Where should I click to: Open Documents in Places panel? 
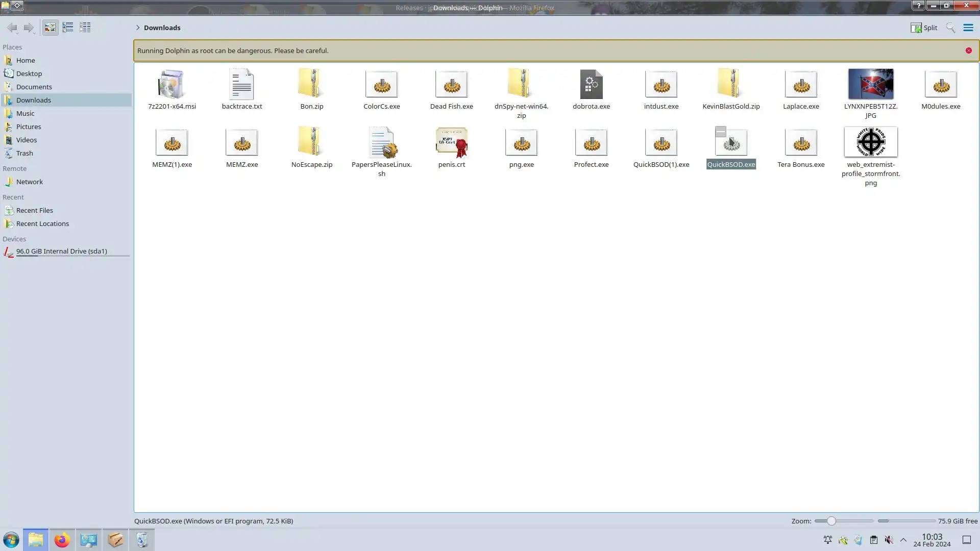(x=34, y=87)
